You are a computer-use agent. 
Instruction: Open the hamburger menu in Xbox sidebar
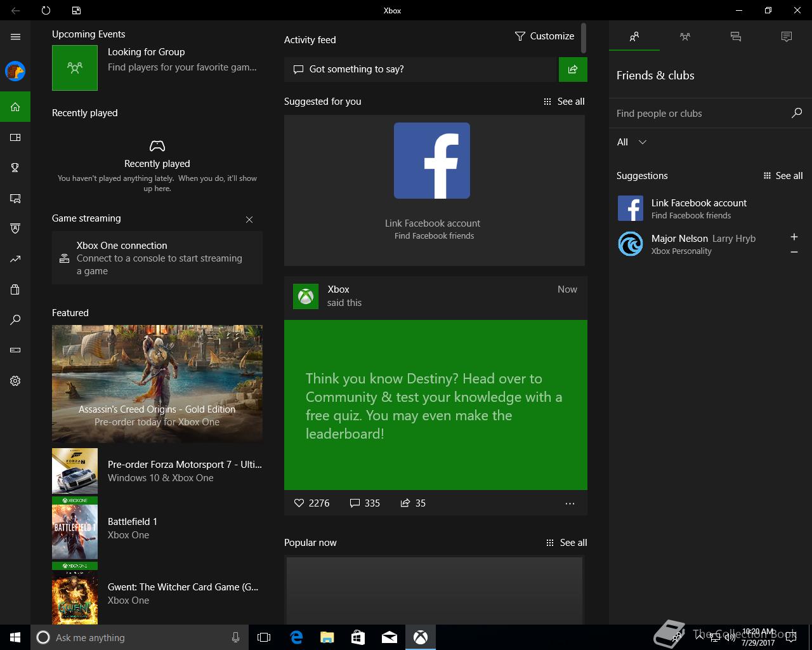click(x=15, y=37)
